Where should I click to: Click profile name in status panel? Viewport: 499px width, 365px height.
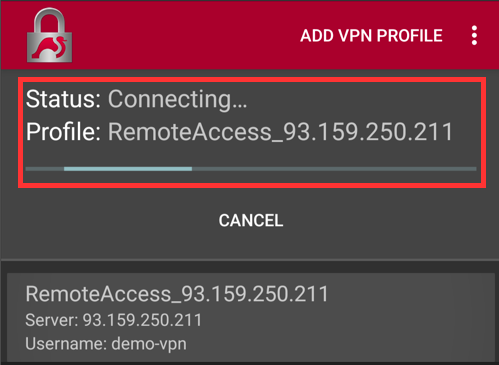coord(280,132)
